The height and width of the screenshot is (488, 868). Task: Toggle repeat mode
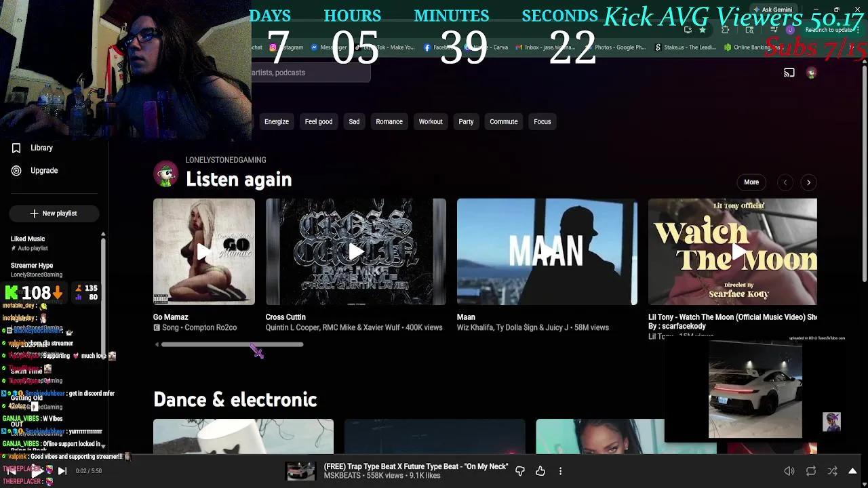[811, 471]
